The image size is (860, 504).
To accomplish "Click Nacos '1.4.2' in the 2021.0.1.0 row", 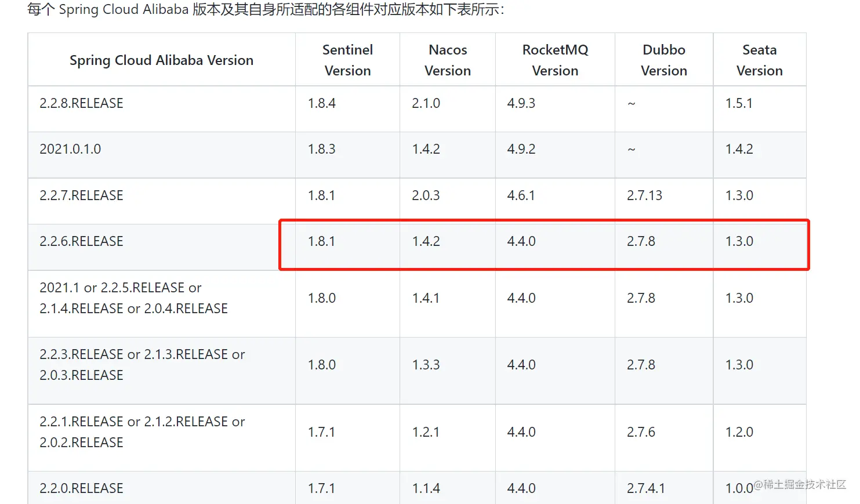I will (426, 149).
